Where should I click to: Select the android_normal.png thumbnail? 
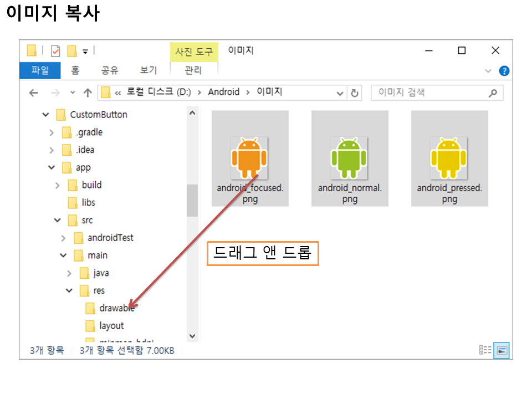click(x=350, y=158)
